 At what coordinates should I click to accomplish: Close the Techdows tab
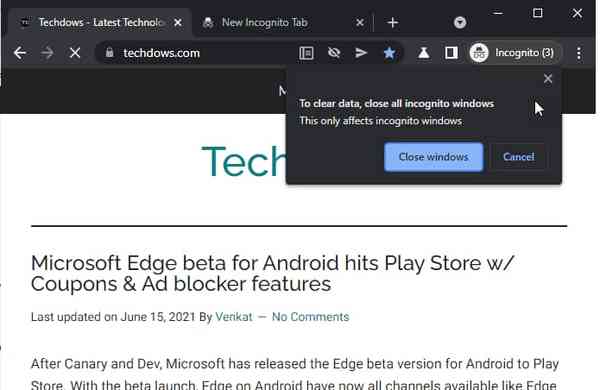(x=178, y=23)
